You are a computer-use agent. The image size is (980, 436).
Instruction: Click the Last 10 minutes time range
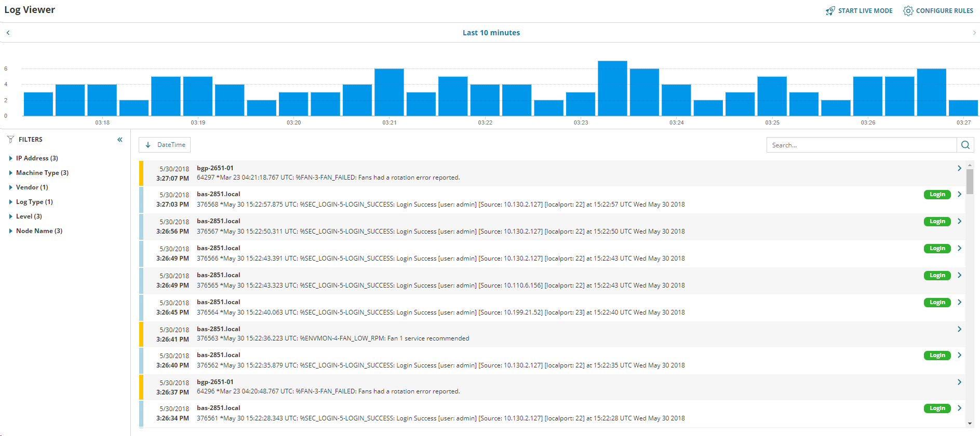[491, 33]
